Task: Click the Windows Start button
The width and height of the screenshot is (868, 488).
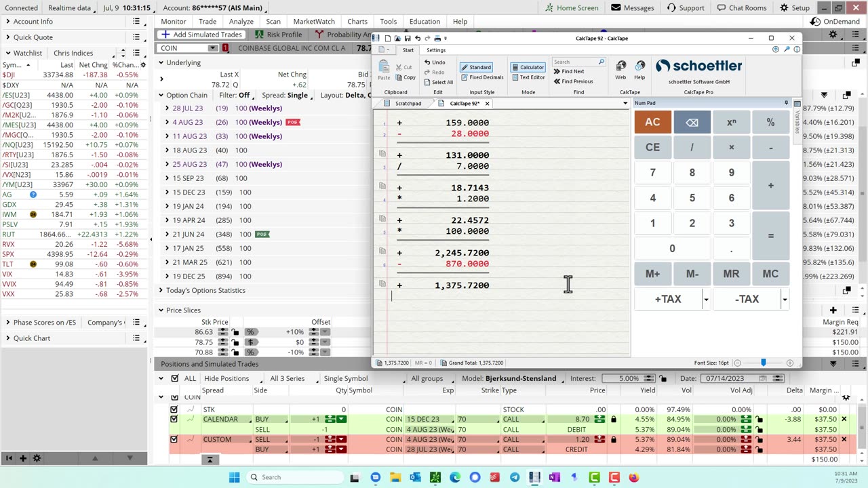Action: 234,477
